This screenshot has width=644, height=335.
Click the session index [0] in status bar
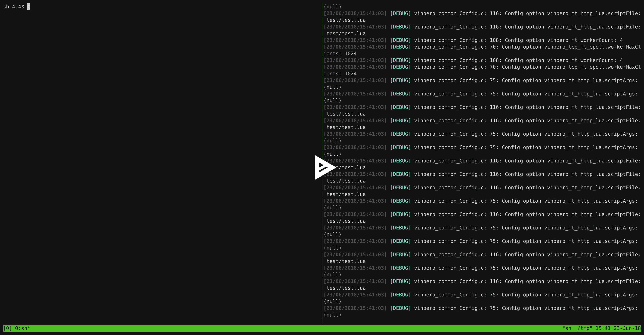(x=7, y=328)
